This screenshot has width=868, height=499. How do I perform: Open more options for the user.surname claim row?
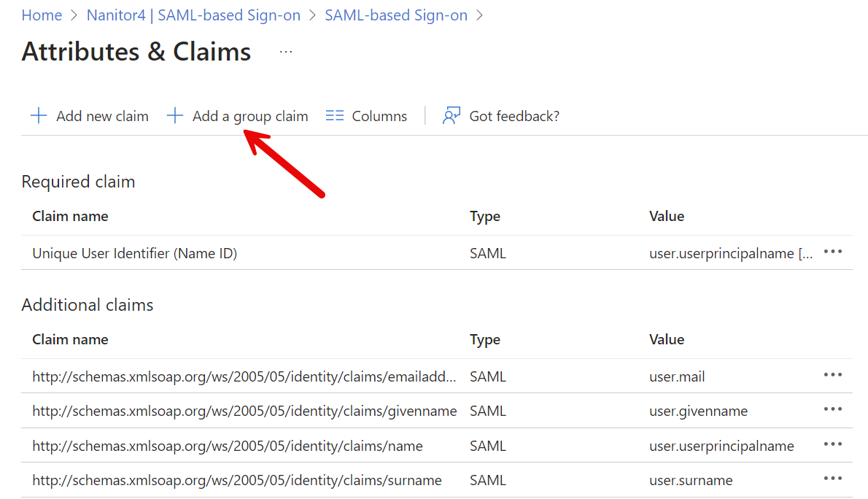coord(832,479)
